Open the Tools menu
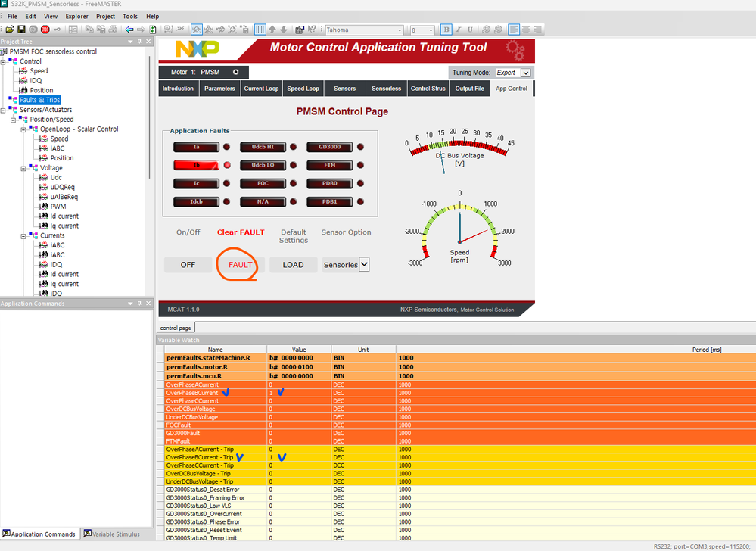Viewport: 756px width, 551px height. click(x=129, y=17)
